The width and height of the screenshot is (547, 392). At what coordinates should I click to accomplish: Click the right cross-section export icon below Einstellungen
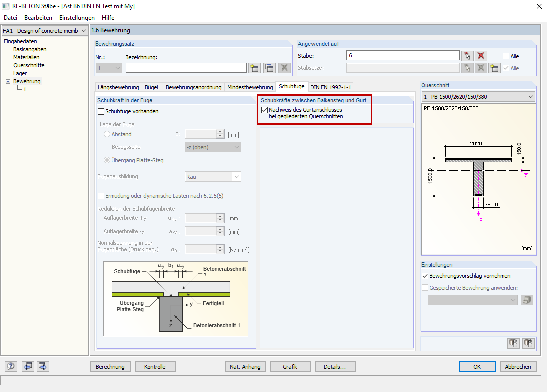click(528, 343)
